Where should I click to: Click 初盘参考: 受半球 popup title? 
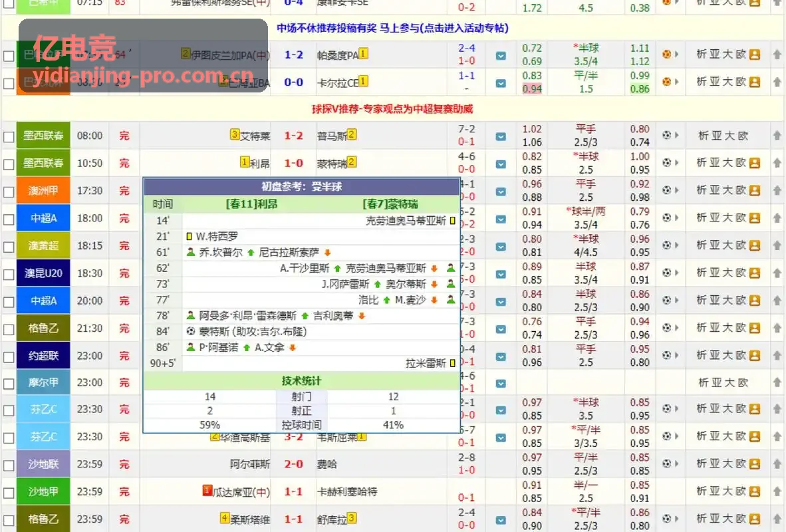click(x=301, y=186)
